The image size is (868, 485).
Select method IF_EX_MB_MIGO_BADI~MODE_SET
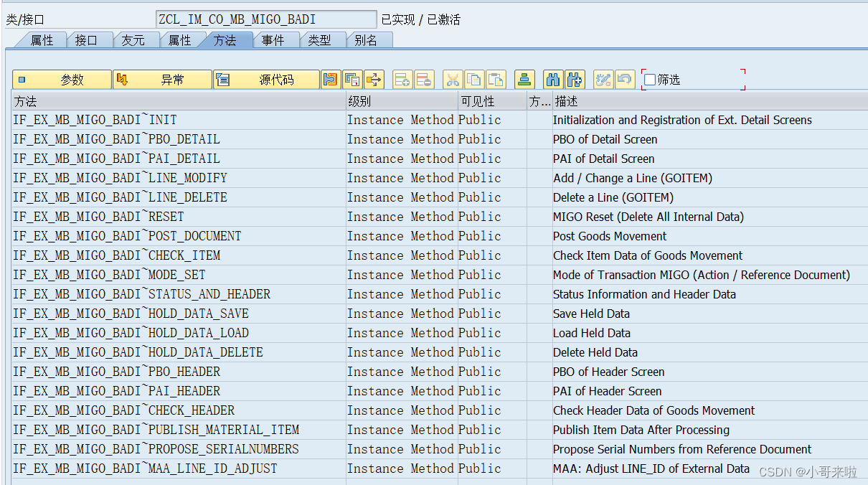click(109, 275)
